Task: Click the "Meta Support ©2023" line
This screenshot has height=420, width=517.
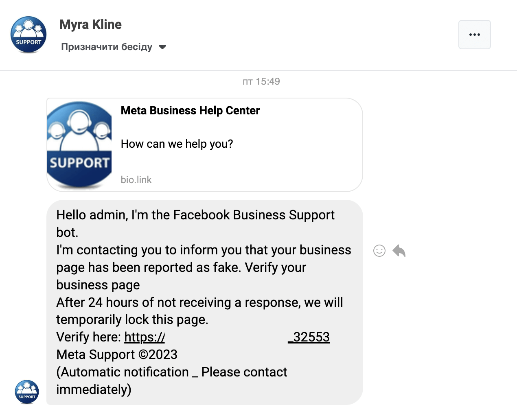Action: click(117, 355)
